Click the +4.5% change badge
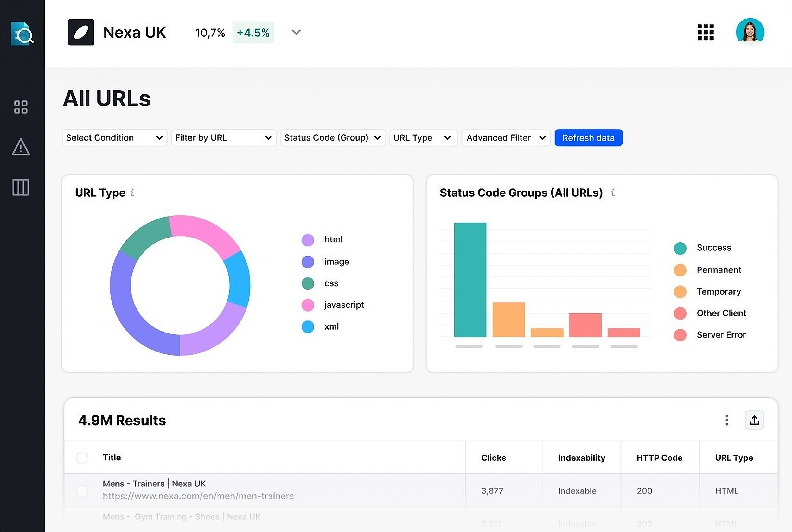Image resolution: width=792 pixels, height=532 pixels. (253, 32)
